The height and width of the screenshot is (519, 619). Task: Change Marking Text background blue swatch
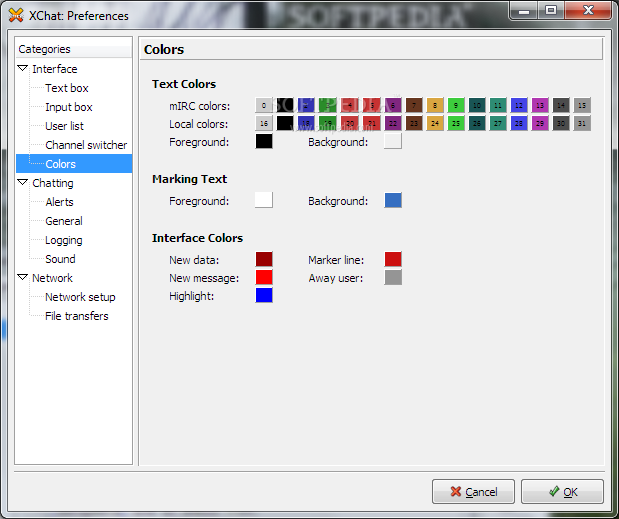click(x=393, y=200)
